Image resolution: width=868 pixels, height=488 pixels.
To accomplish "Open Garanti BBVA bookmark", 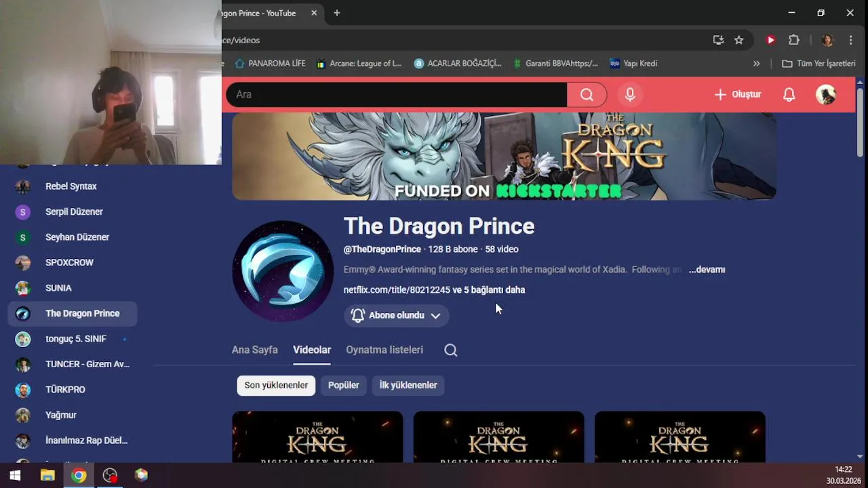I will (555, 64).
